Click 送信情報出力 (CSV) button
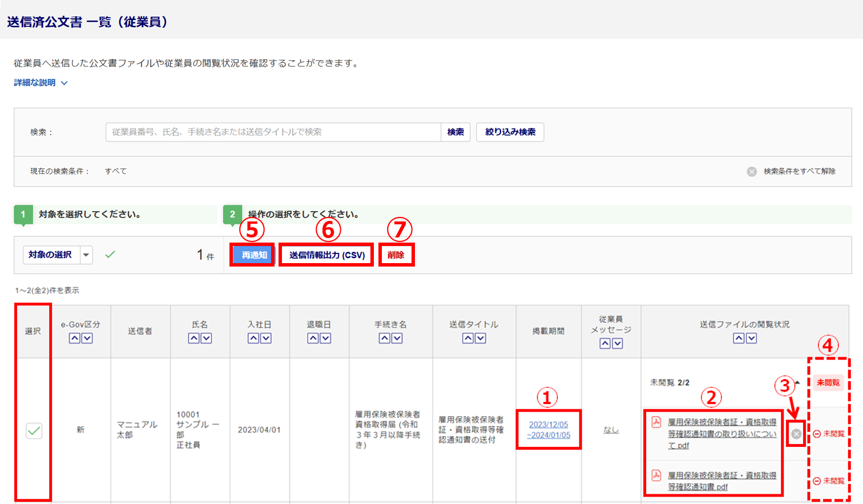Screen dimensions: 863x504 pos(326,255)
